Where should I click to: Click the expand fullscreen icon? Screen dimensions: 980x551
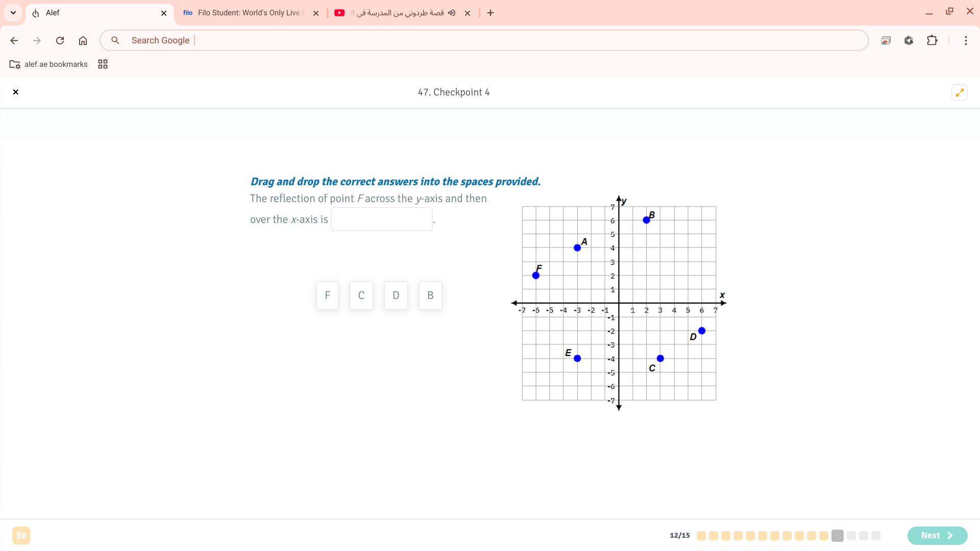[960, 92]
